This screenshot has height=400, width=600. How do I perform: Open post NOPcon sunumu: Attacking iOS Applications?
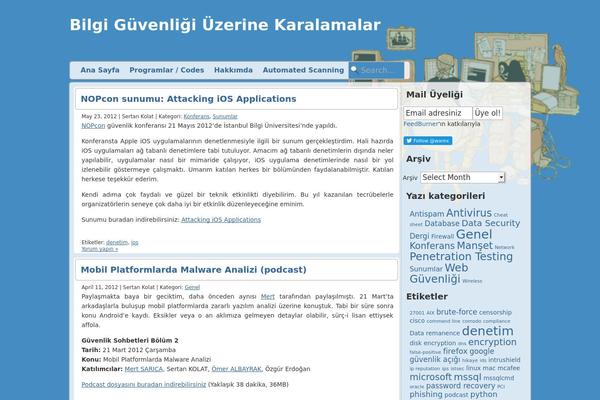pyautogui.click(x=188, y=99)
